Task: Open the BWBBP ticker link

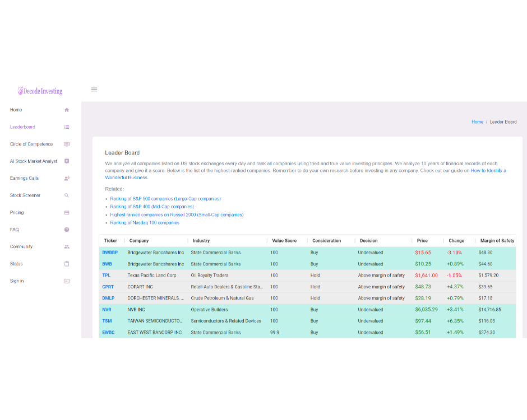Action: point(110,253)
